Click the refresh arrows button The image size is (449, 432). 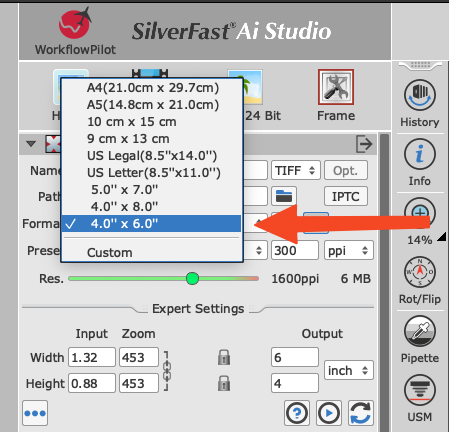[361, 413]
